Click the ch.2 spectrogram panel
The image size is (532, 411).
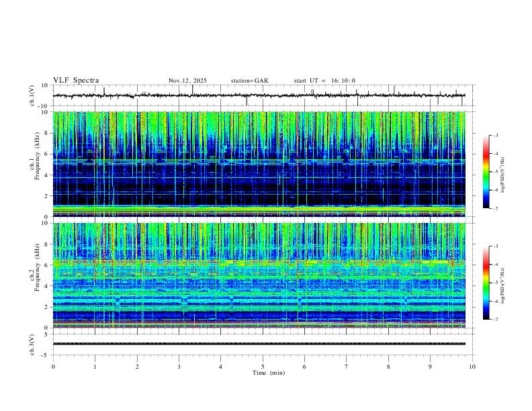(x=259, y=275)
